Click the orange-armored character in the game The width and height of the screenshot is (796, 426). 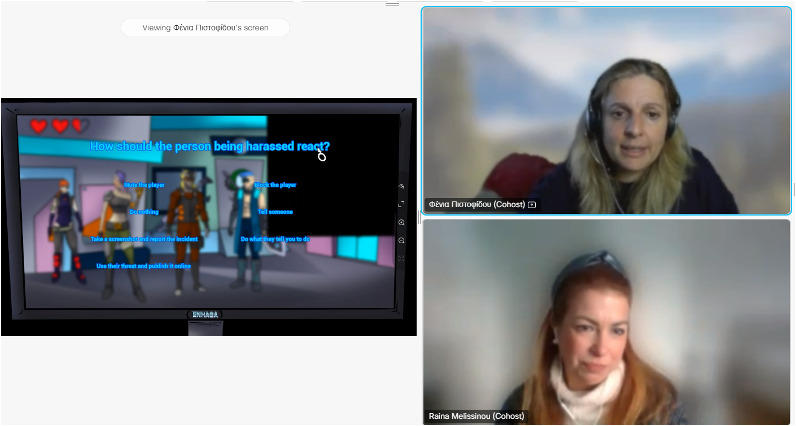[188, 231]
